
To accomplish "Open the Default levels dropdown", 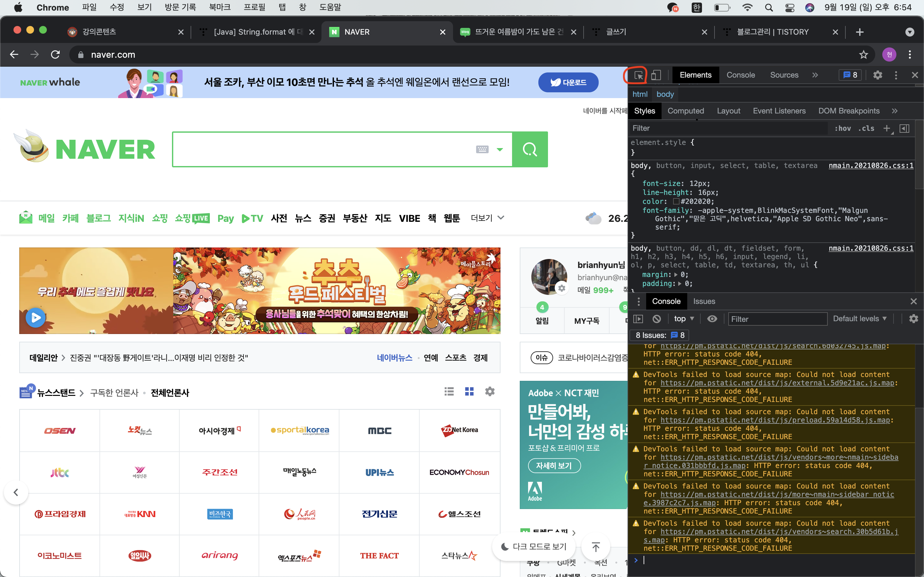I will click(859, 319).
